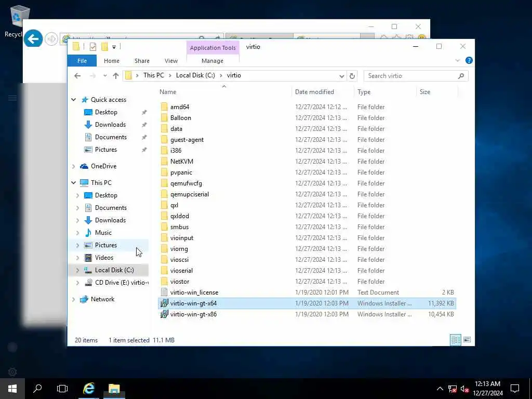Select the vioinput folder
The image size is (532, 399).
[181, 238]
